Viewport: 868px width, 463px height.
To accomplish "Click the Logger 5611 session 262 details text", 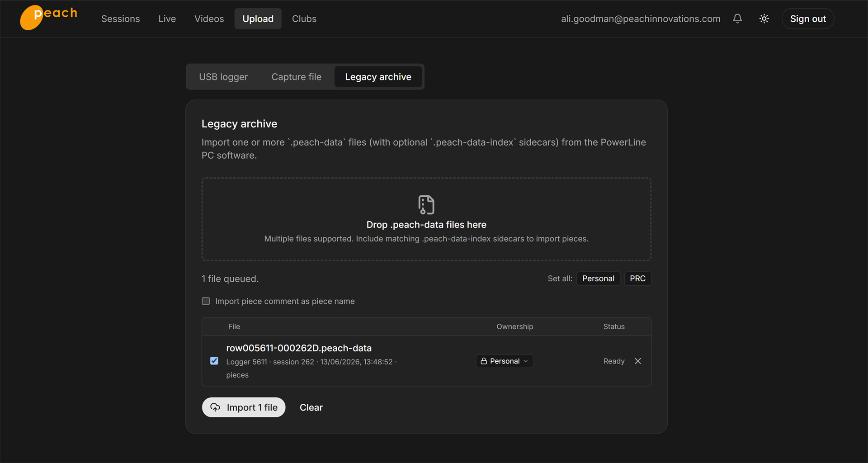I will tap(311, 368).
